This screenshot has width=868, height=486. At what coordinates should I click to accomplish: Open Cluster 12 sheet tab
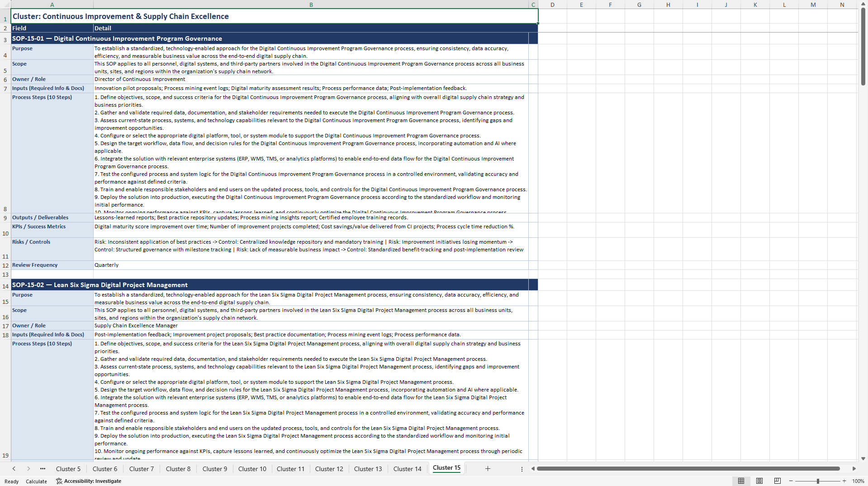pyautogui.click(x=329, y=469)
